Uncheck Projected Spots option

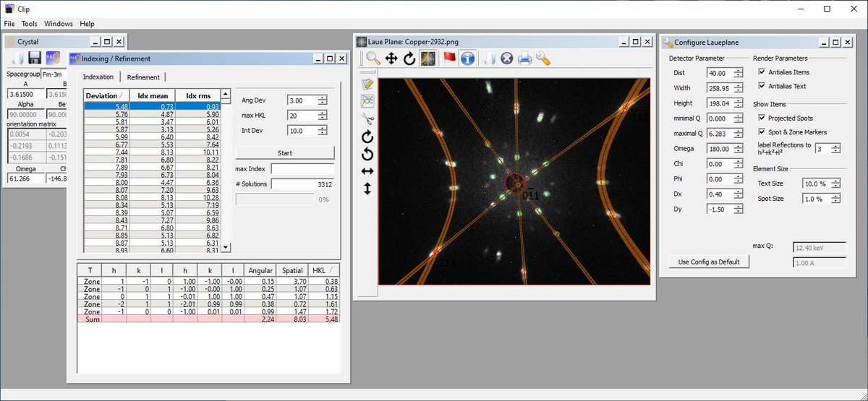[761, 118]
